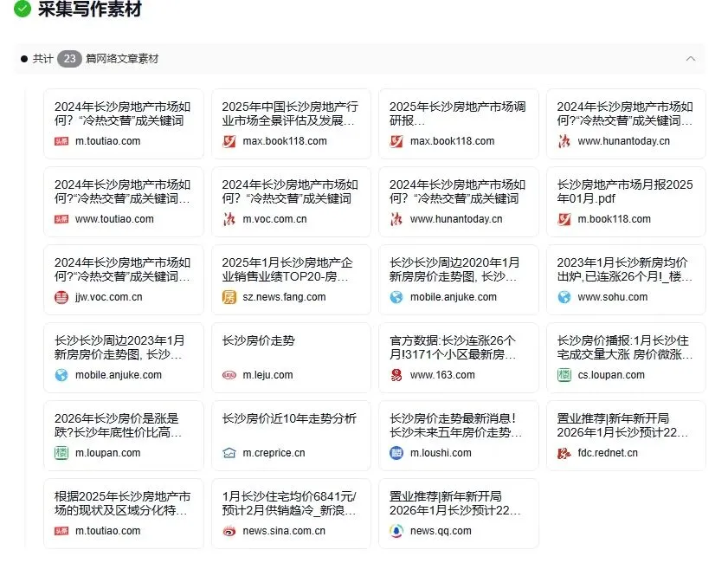This screenshot has height=563, width=728.
Task: Click the sz.news.fang.com domain text
Action: 284,297
